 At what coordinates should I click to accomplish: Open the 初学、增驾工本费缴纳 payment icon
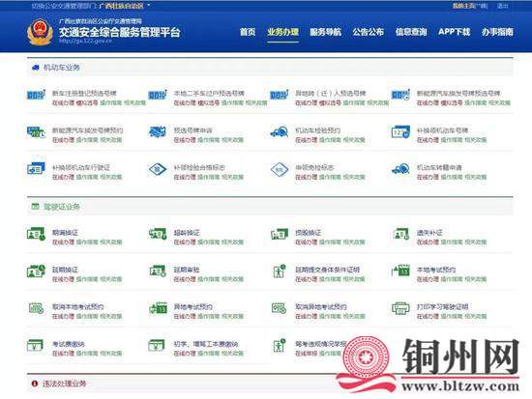point(157,346)
